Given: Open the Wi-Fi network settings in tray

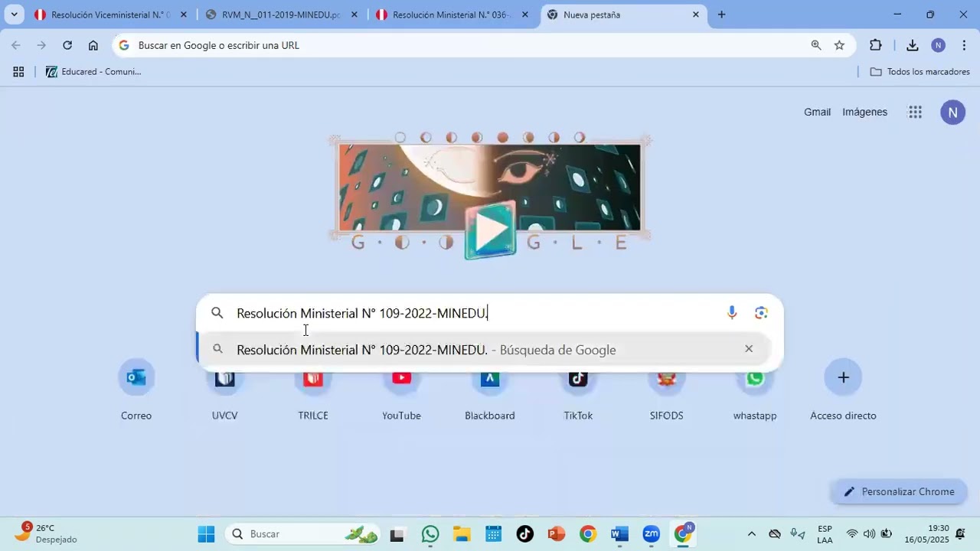Looking at the screenshot, I should pos(852,534).
